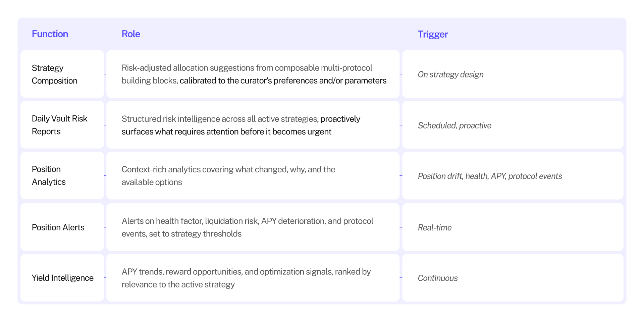644x322 pixels.
Task: Click the Role column header
Action: coord(131,34)
